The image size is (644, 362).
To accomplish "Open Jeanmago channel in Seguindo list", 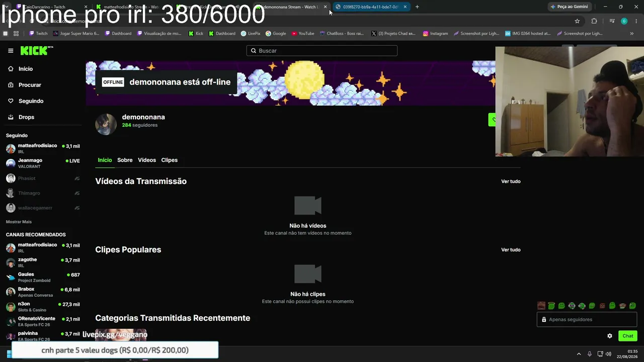I will [43, 163].
